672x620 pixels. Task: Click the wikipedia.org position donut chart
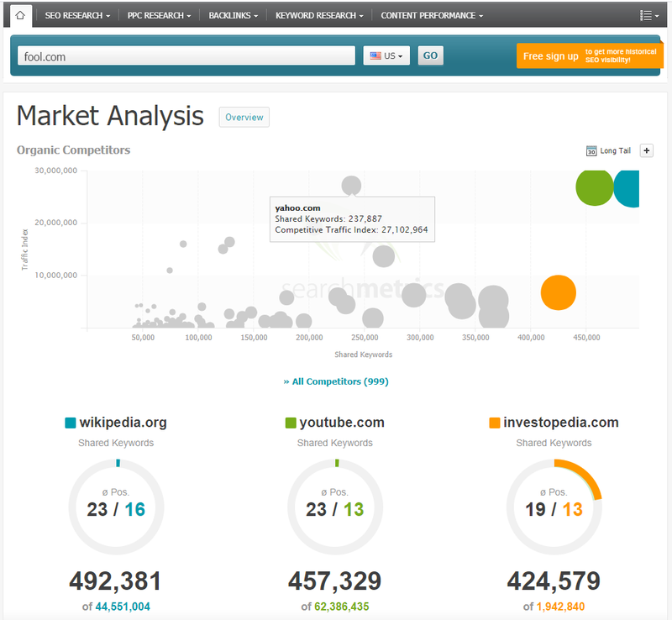coord(116,507)
